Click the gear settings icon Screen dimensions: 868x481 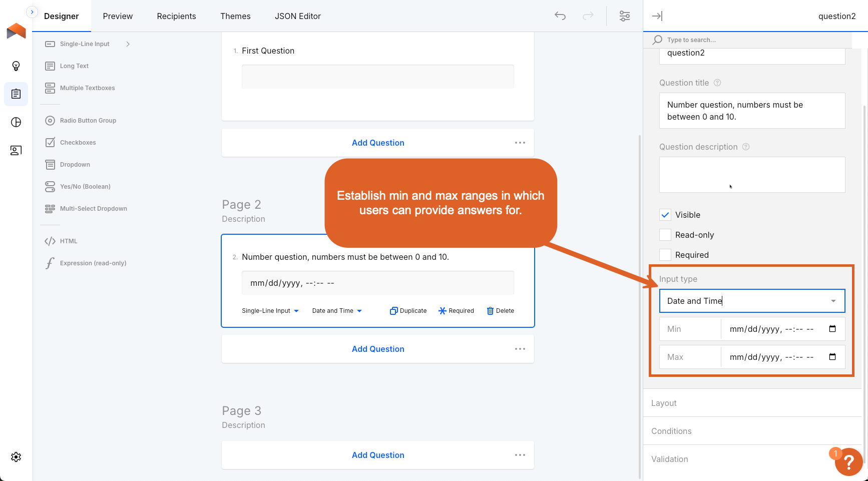pyautogui.click(x=16, y=457)
